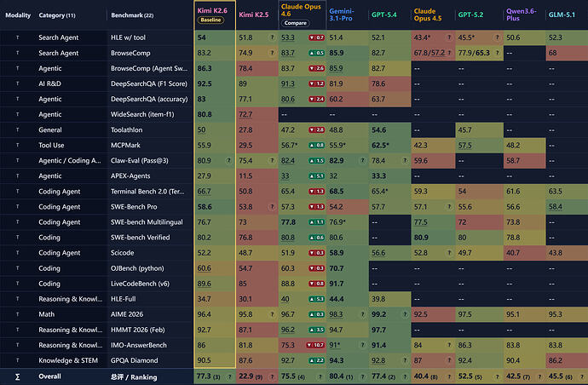Image resolution: width=588 pixels, height=385 pixels.
Task: Click the help icon beside GPT-5.4 AIME 2026 99.2
Action: point(405,314)
